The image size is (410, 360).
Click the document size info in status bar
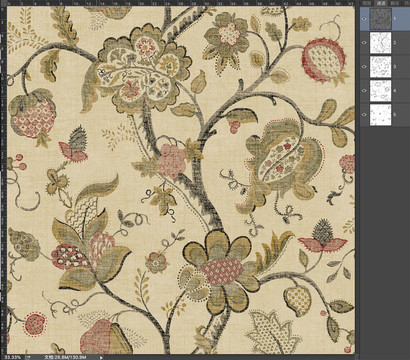[x=65, y=357]
